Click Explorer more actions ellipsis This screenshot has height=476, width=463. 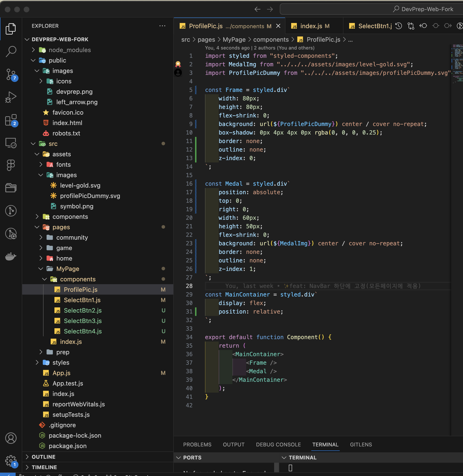point(162,26)
